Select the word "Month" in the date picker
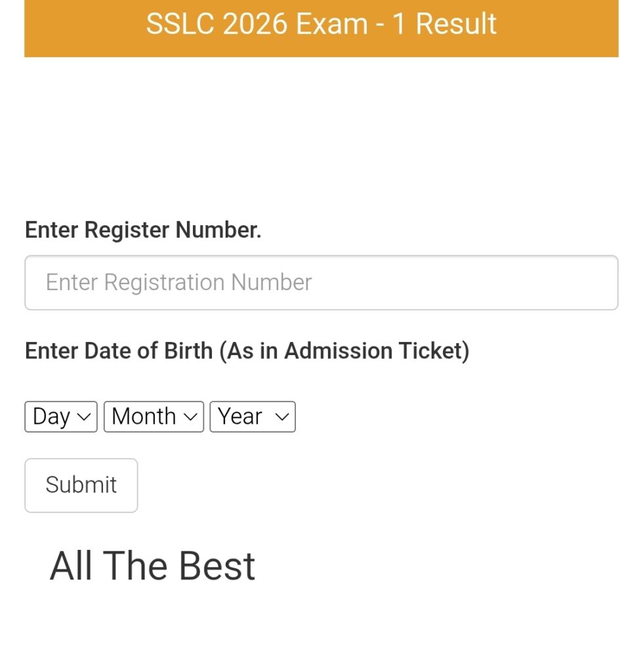The image size is (643, 672). pos(144,417)
